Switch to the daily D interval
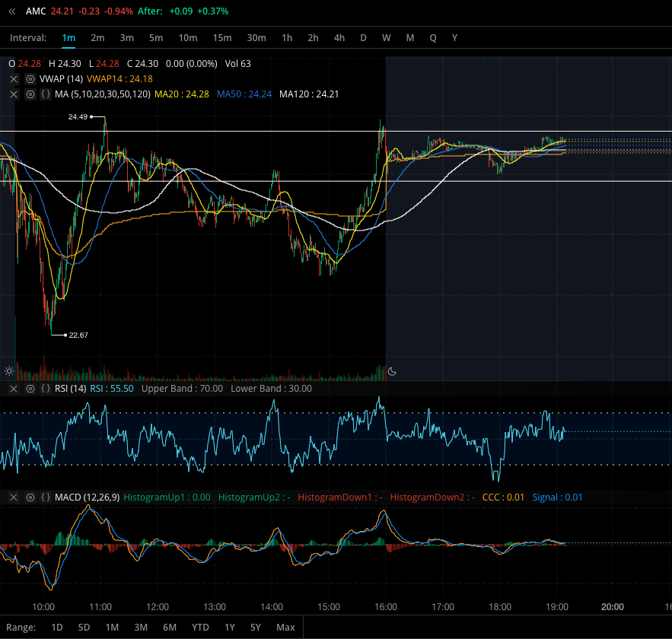Screen dimensions: 672x639 click(x=363, y=38)
